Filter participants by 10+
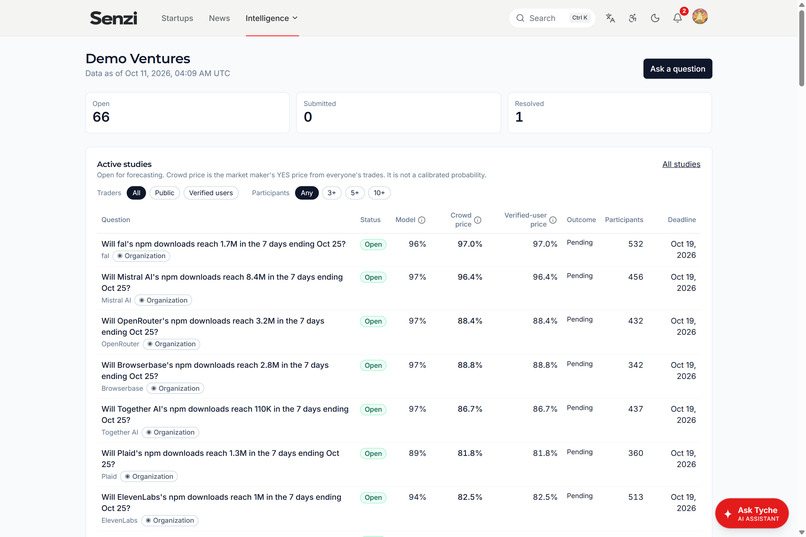The height and width of the screenshot is (537, 806). pyautogui.click(x=379, y=193)
